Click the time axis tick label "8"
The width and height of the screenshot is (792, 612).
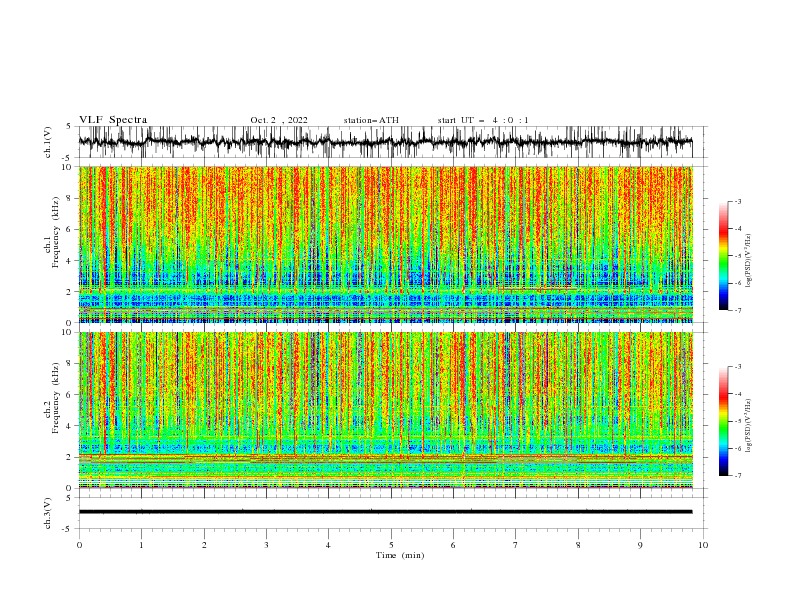tap(578, 545)
